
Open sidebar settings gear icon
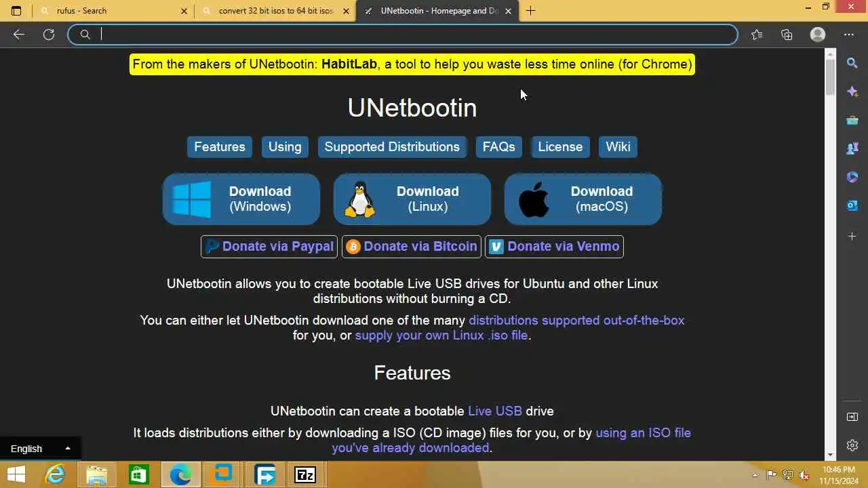(x=852, y=445)
